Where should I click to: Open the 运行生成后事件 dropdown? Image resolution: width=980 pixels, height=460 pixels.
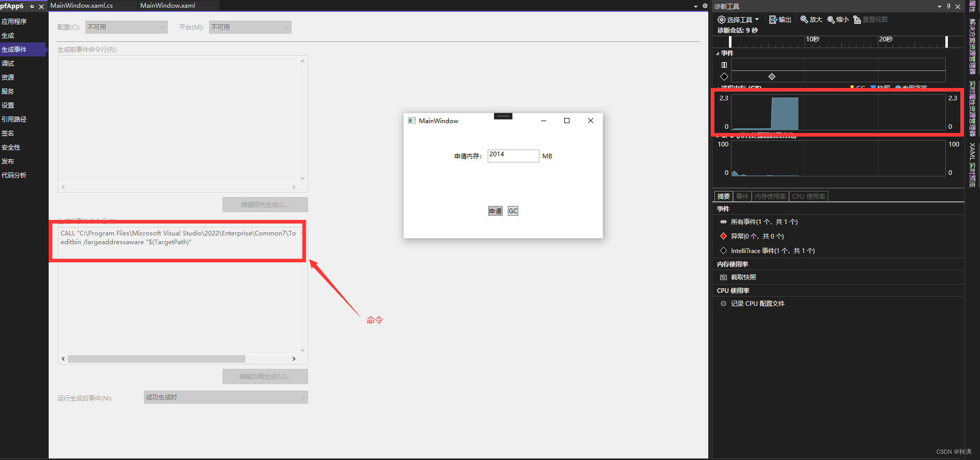[x=226, y=397]
